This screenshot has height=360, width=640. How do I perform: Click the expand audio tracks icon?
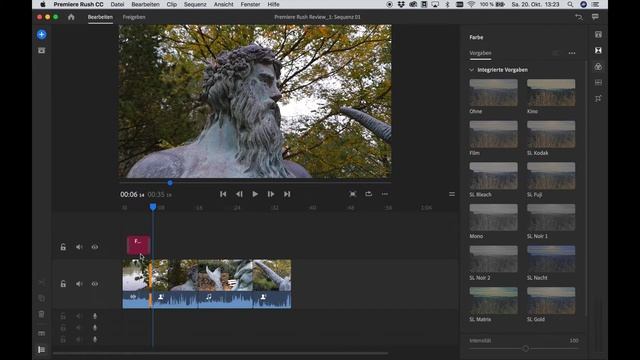(42, 349)
